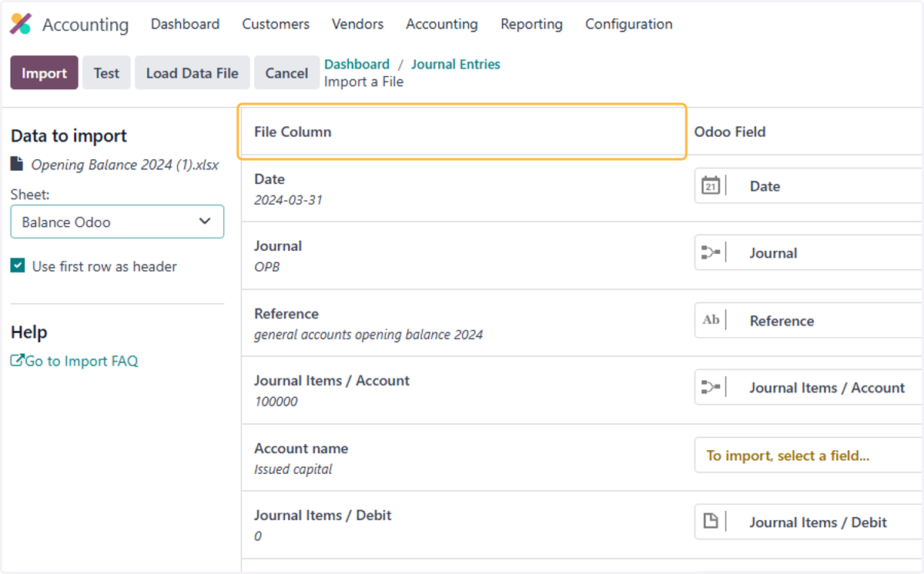This screenshot has height=574, width=924.
Task: Click the document icon next to Opening Balance file
Action: pyautogui.click(x=17, y=164)
